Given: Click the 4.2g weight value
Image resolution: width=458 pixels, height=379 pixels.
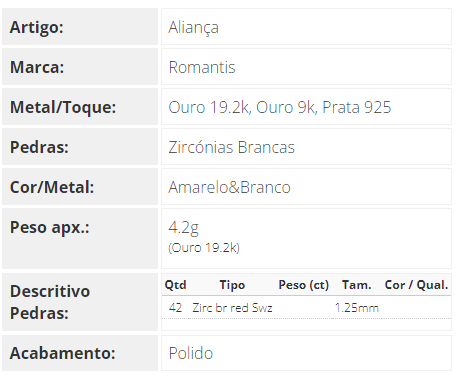Looking at the screenshot, I should click(x=184, y=228).
